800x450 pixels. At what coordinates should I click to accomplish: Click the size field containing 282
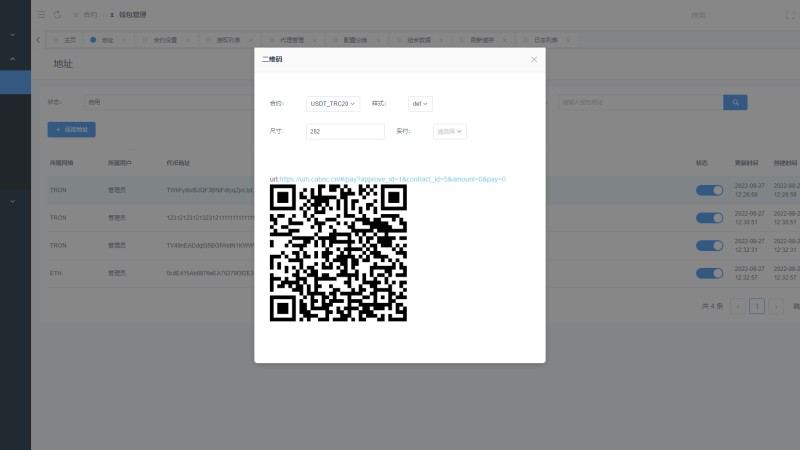pos(345,132)
